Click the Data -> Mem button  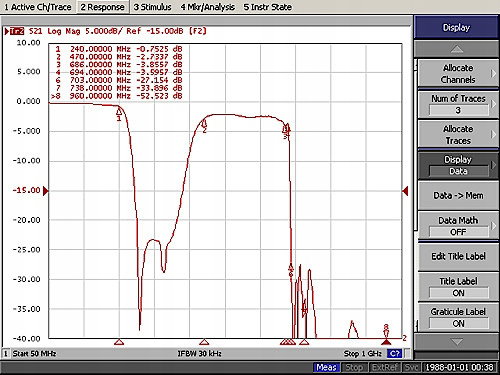458,196
